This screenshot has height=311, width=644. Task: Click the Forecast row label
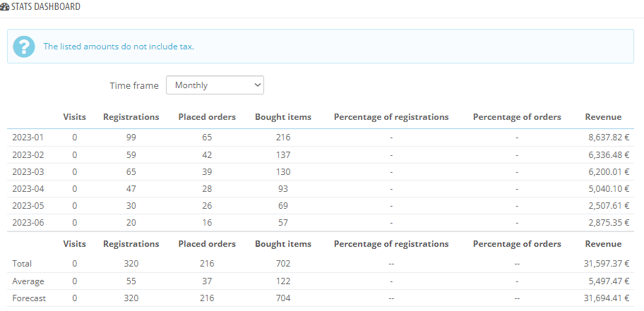pos(29,298)
